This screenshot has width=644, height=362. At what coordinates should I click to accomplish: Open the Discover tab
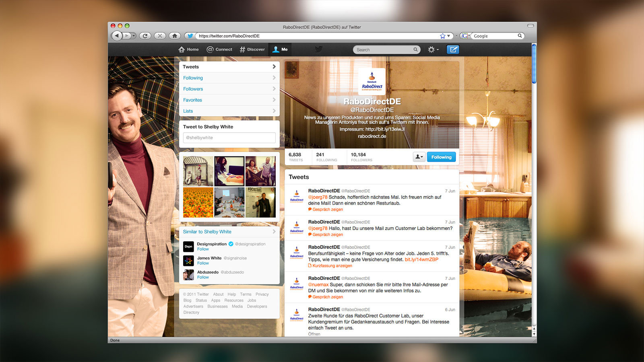tap(252, 49)
